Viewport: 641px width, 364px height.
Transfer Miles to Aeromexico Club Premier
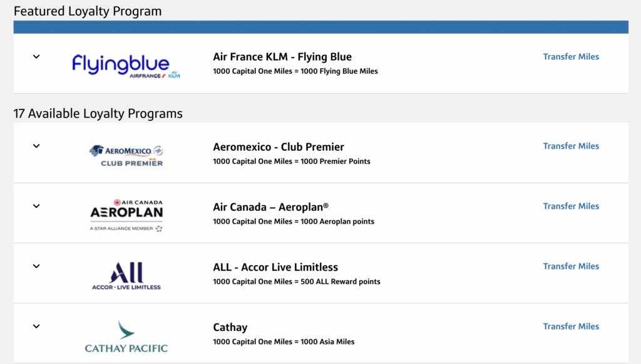[x=571, y=146]
